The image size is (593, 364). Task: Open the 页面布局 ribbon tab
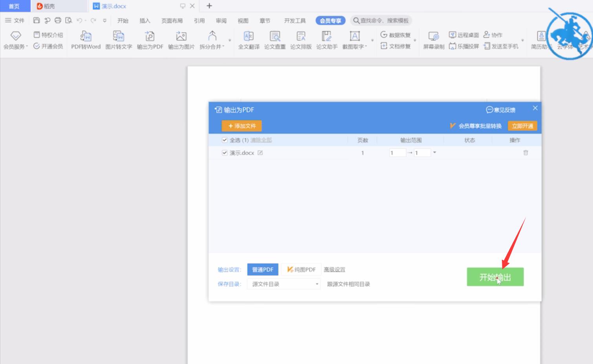172,20
